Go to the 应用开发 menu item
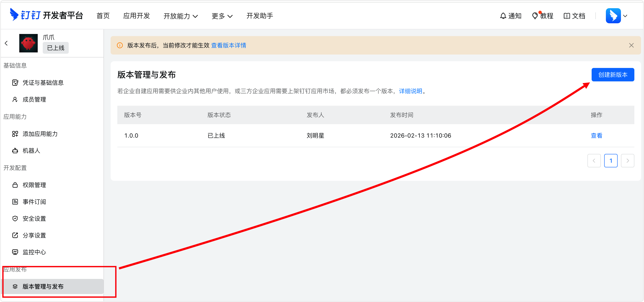This screenshot has width=644, height=302. [x=137, y=16]
